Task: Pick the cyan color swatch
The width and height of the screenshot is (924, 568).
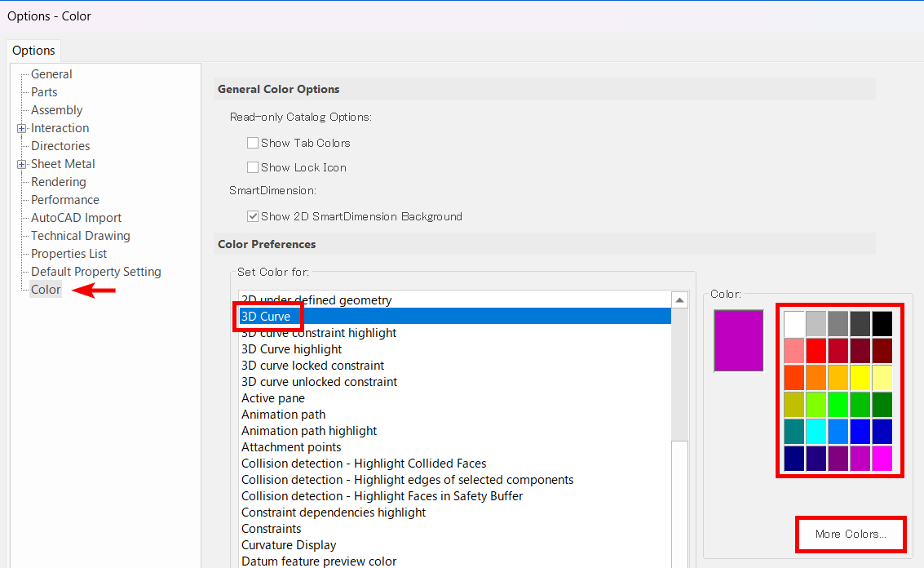Action: point(816,432)
